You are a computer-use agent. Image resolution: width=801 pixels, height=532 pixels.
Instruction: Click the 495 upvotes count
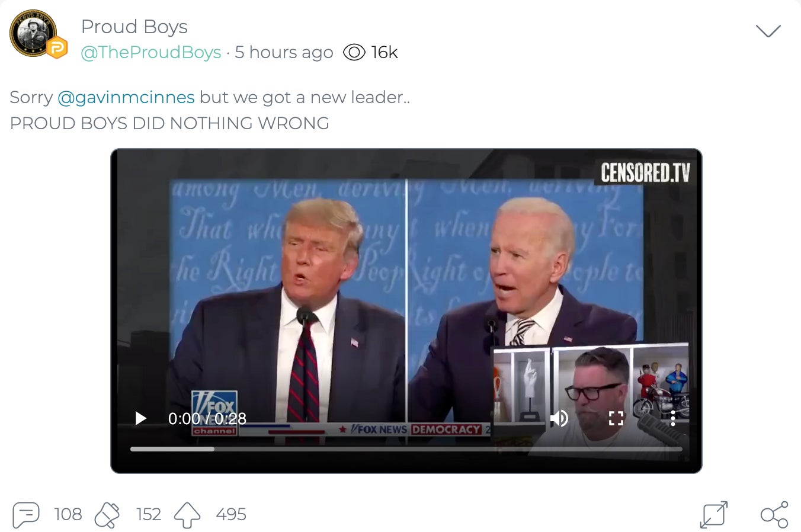(x=231, y=514)
